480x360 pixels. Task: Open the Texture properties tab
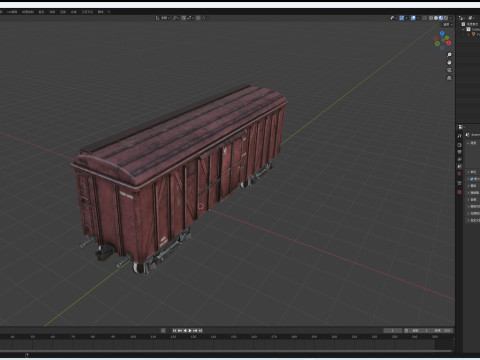[460, 192]
